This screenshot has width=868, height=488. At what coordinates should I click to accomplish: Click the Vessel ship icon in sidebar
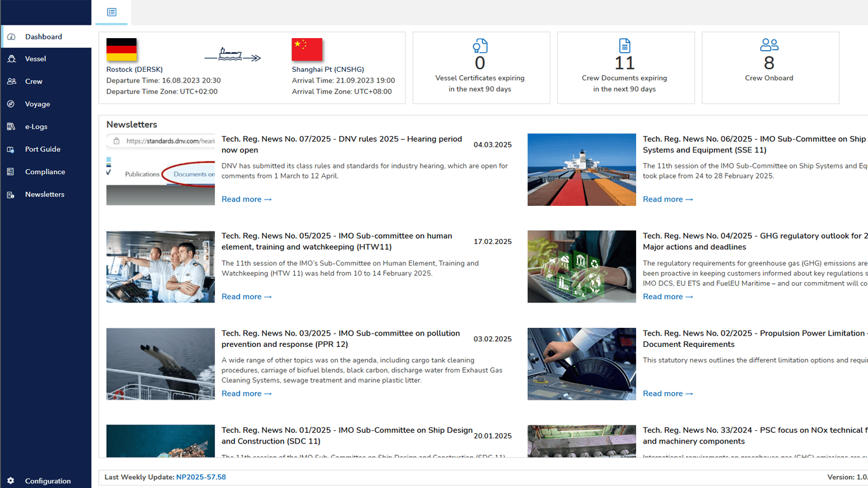pos(11,59)
